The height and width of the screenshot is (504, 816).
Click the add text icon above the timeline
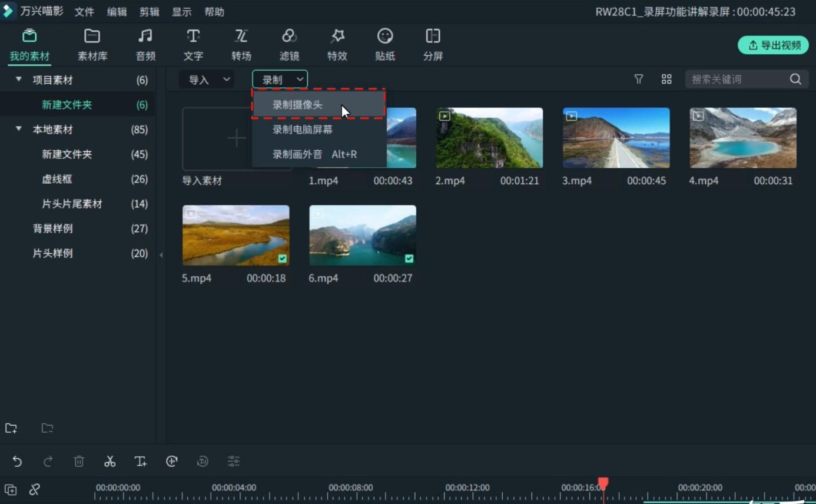[141, 461]
